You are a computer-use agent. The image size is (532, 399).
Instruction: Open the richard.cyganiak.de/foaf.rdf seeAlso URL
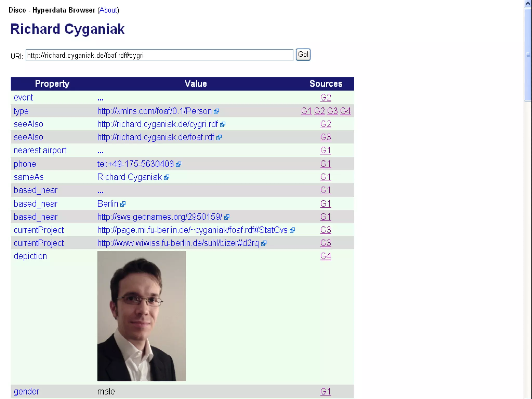[x=156, y=137]
